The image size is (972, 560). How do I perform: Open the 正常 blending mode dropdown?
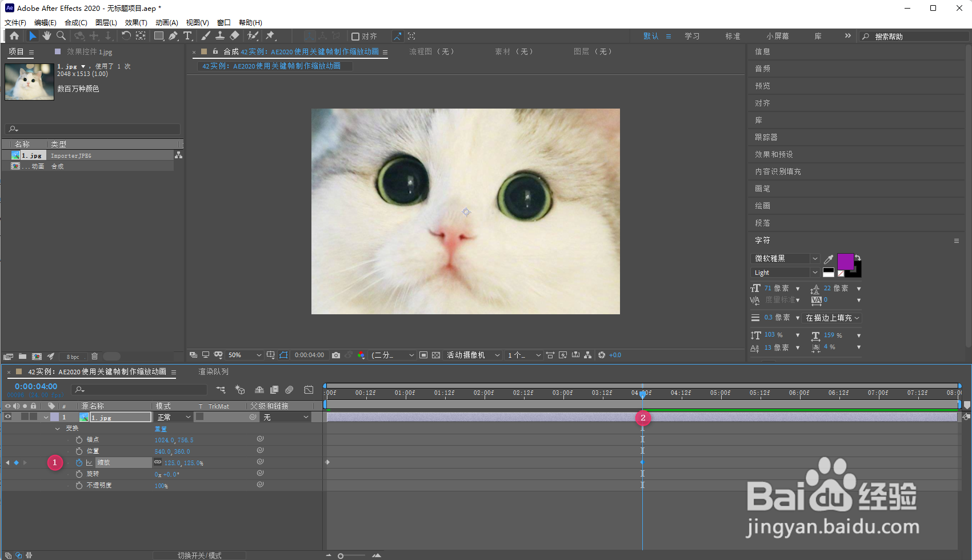pyautogui.click(x=174, y=417)
